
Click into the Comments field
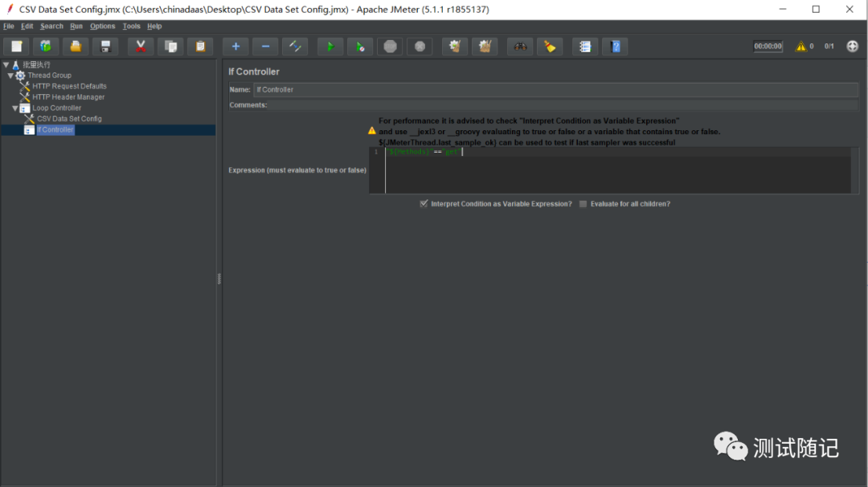[563, 105]
